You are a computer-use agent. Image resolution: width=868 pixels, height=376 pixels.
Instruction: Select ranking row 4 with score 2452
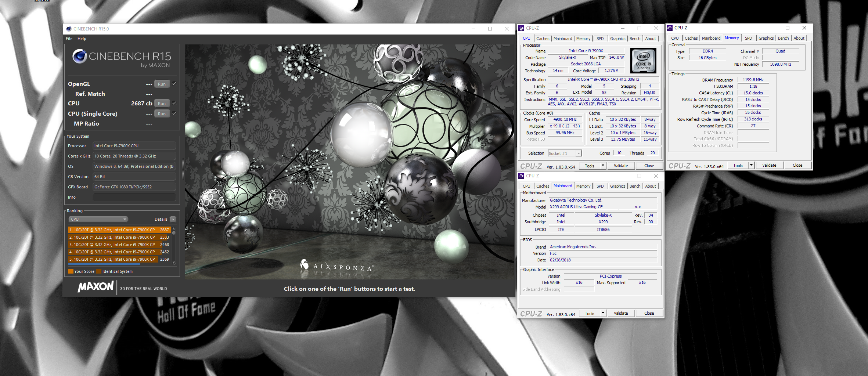pos(119,252)
